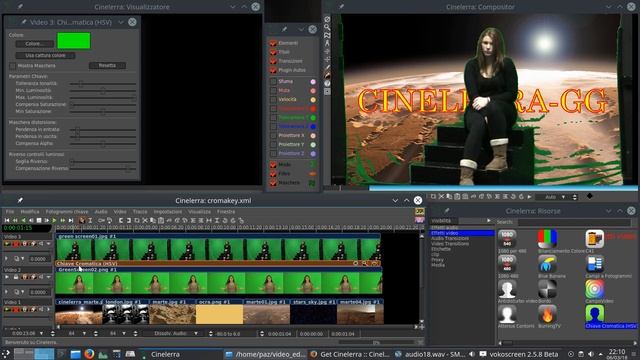Enable the Mostra Maschera checkbox
The height and width of the screenshot is (360, 640).
[12, 66]
